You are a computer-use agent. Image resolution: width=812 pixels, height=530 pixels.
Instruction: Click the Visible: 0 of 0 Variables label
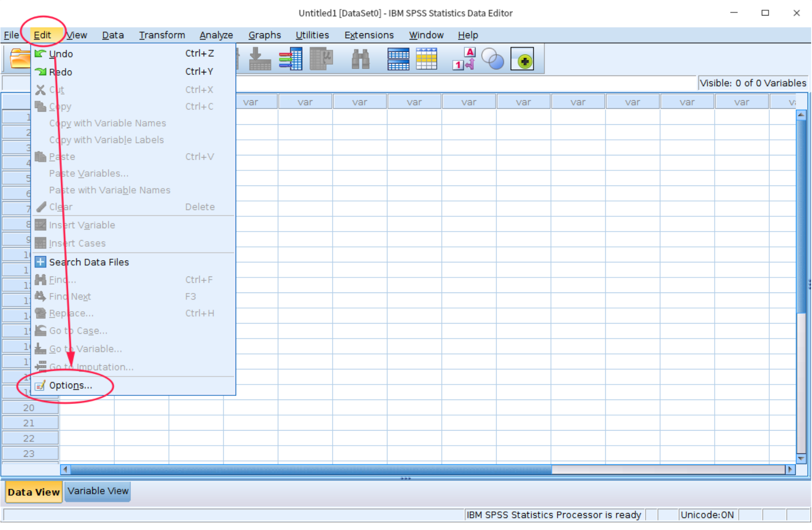click(x=753, y=83)
